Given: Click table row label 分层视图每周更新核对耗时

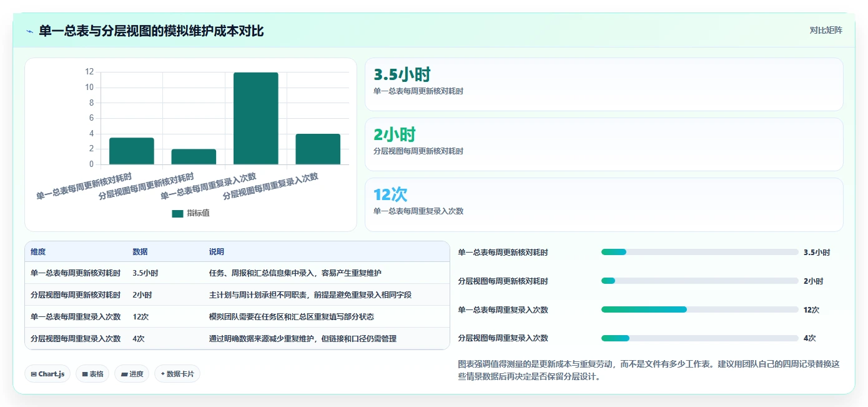Looking at the screenshot, I should tap(76, 294).
